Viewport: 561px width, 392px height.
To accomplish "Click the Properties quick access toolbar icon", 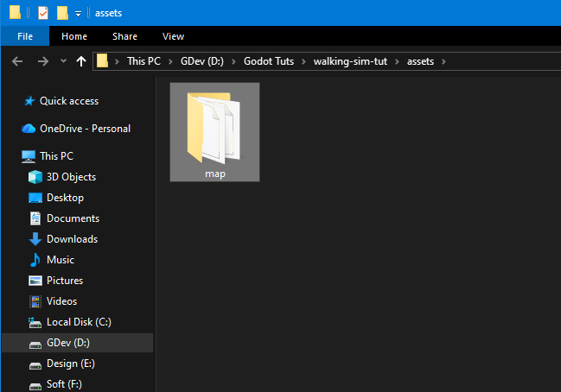I will pyautogui.click(x=41, y=13).
